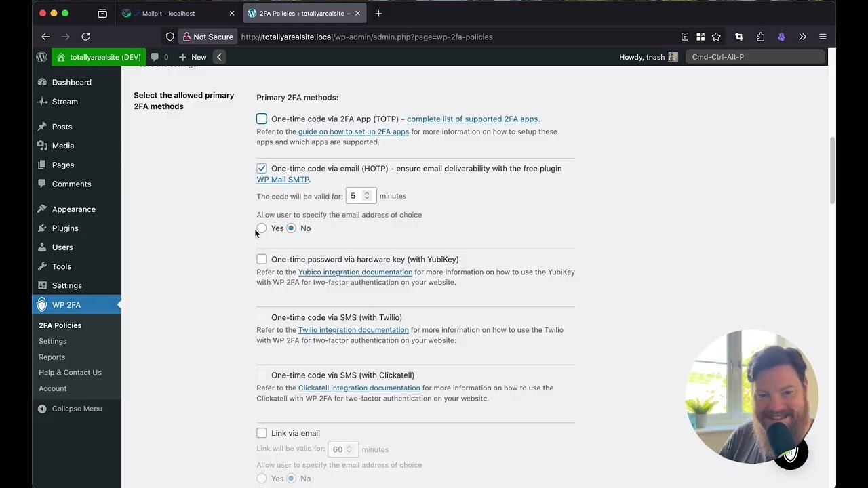Click the Users person icon
Viewport: 868px width, 488px height.
coord(42,247)
